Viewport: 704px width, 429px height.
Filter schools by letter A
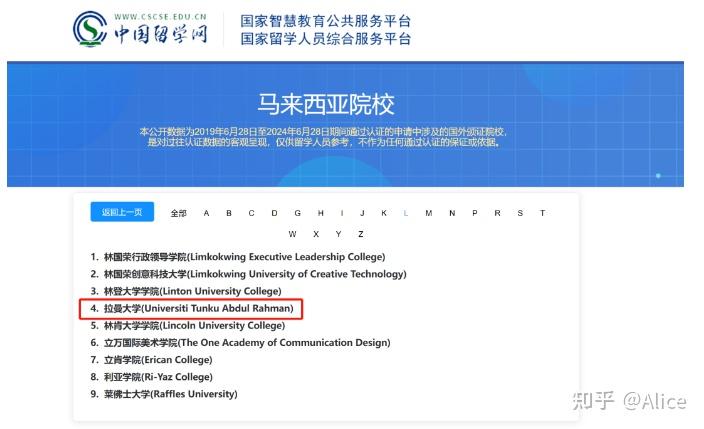coord(207,213)
